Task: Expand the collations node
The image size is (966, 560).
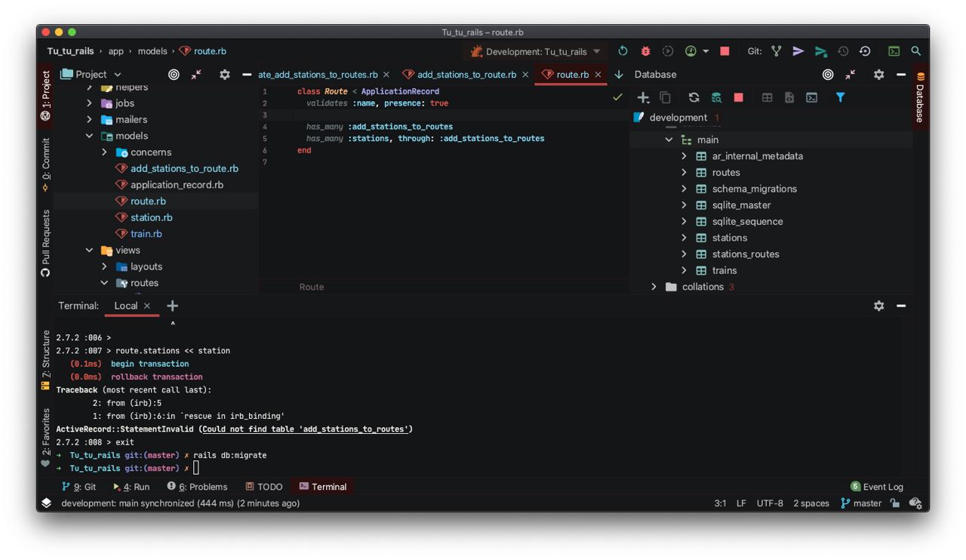Action: 654,287
